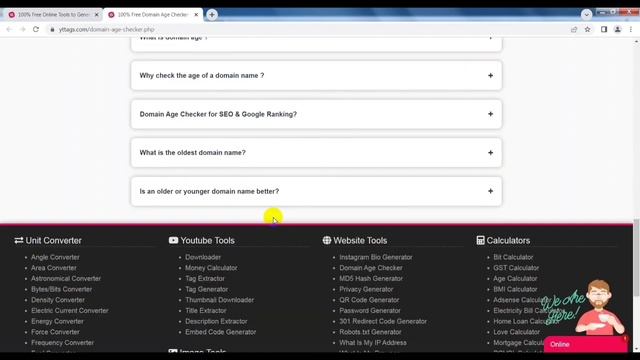This screenshot has height=360, width=640.
Task: Open the Force Converter link
Action: (x=56, y=332)
